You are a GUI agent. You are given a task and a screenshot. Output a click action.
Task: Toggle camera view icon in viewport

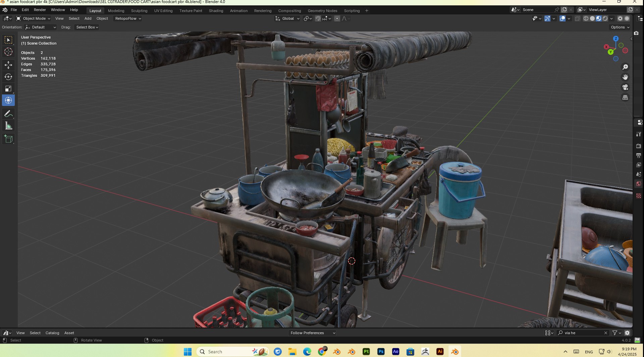pyautogui.click(x=625, y=87)
